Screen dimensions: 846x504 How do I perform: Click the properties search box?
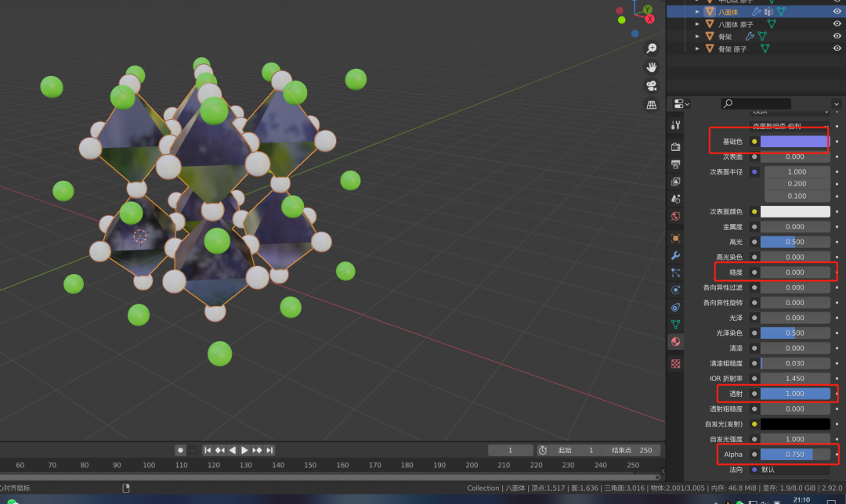coord(756,103)
